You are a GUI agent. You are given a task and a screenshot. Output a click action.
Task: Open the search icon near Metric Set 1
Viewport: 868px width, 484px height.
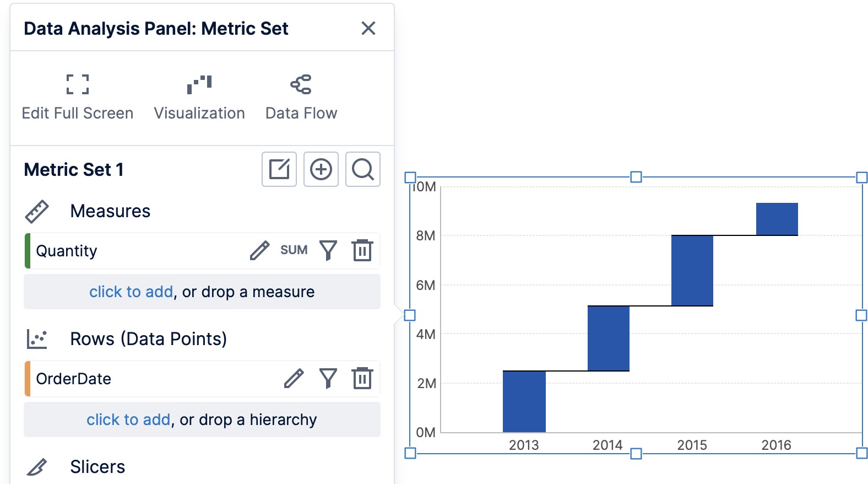coord(362,170)
